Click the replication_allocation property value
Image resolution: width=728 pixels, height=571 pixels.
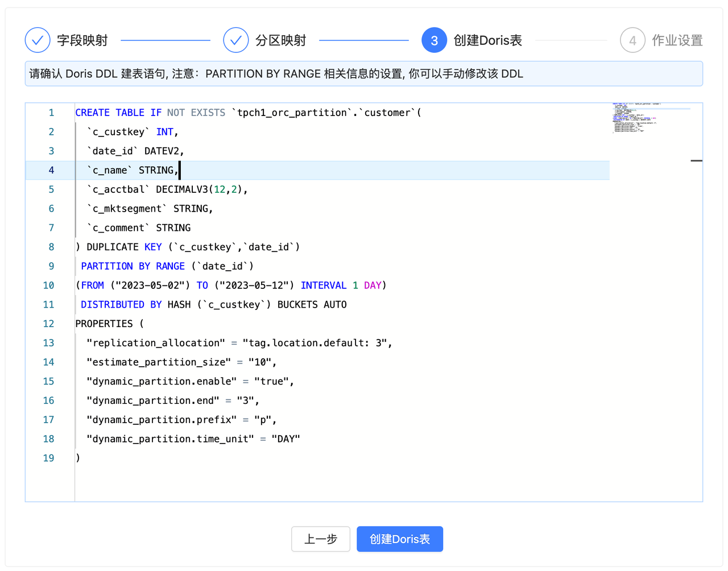318,342
